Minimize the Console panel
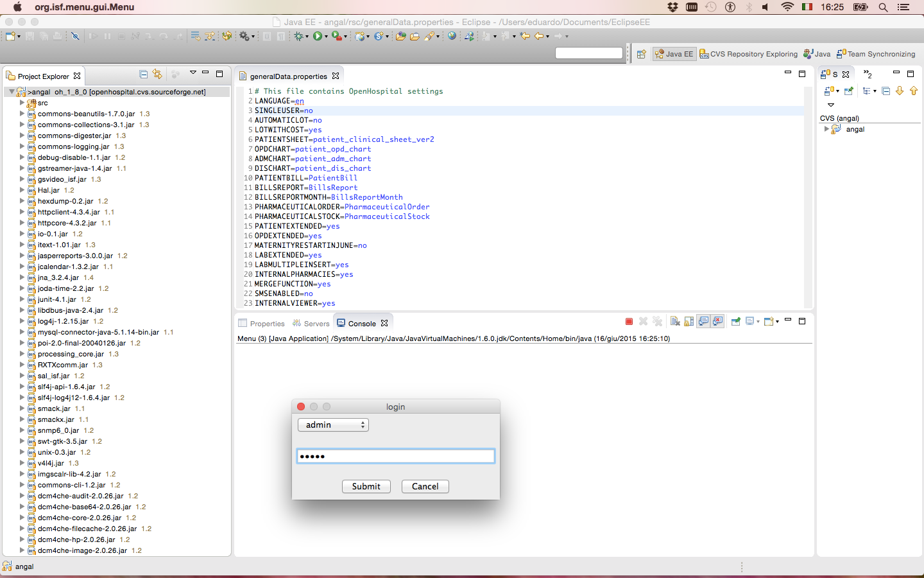The image size is (924, 578). 788,320
